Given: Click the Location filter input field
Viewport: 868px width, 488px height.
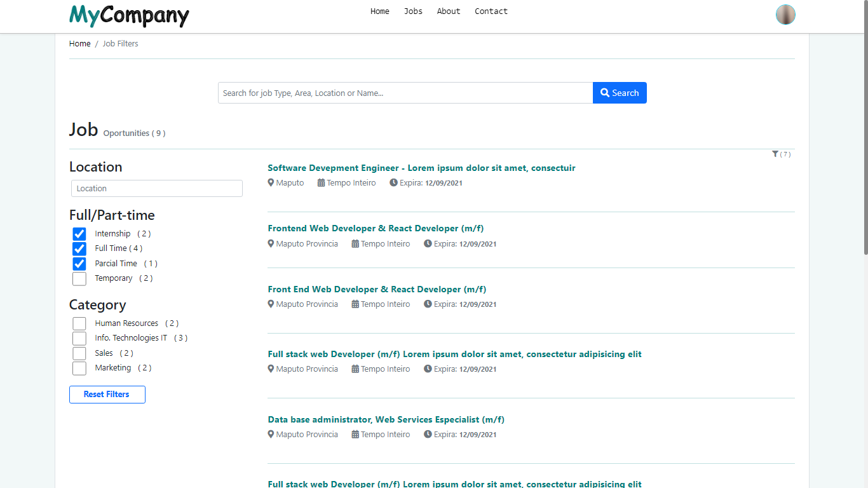Looking at the screenshot, I should pos(156,189).
